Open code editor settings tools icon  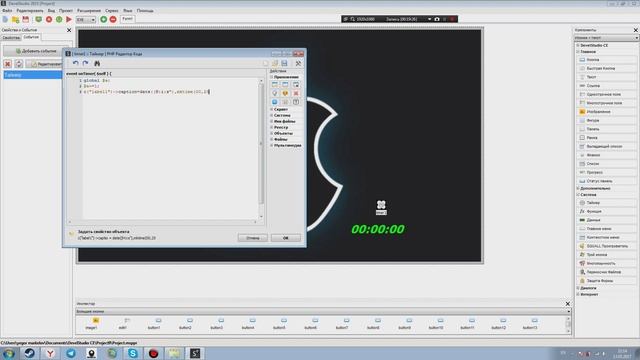pyautogui.click(x=298, y=63)
